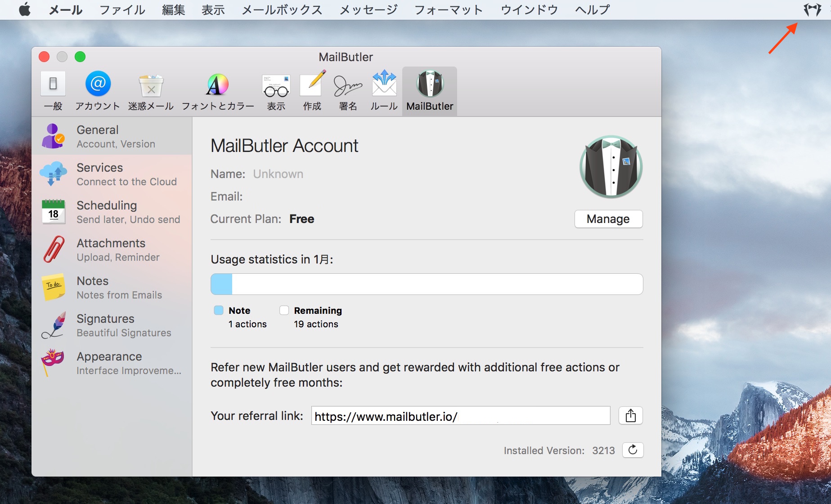
Task: Click the white Remaining legend swatch
Action: click(x=284, y=310)
